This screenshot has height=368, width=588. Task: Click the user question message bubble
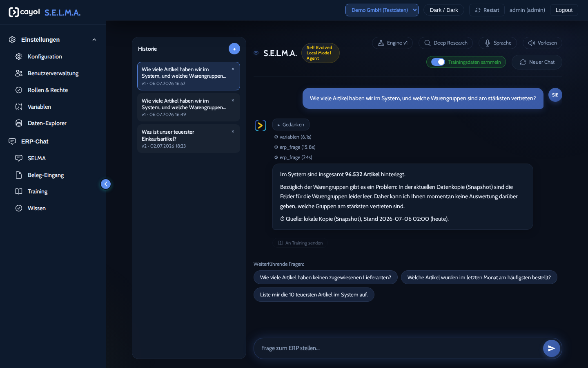(x=423, y=98)
